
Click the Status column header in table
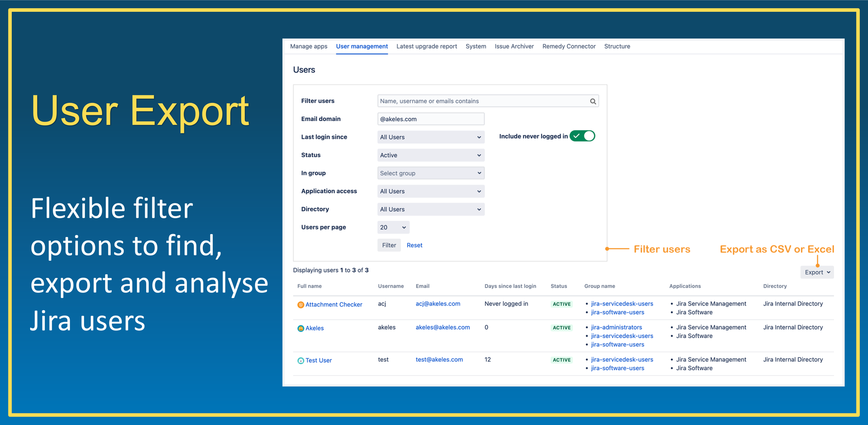coord(559,286)
